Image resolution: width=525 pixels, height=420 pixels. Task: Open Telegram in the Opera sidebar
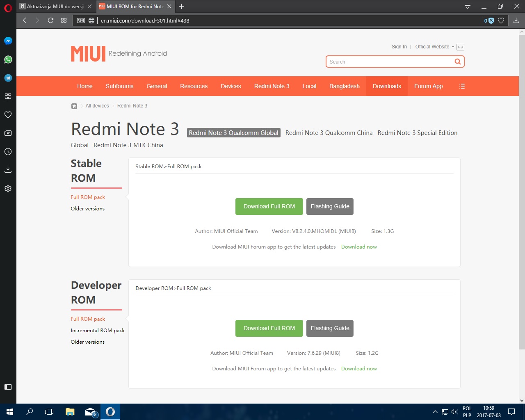(8, 78)
